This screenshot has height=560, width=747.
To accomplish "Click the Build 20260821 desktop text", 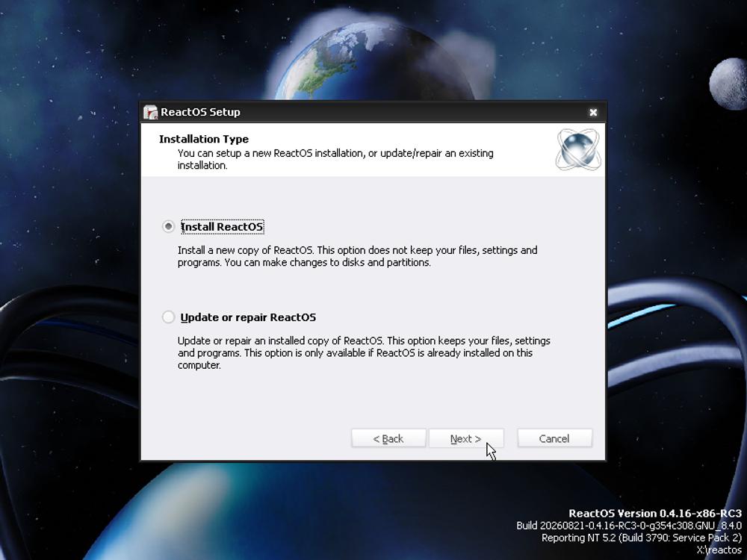I will click(x=629, y=526).
